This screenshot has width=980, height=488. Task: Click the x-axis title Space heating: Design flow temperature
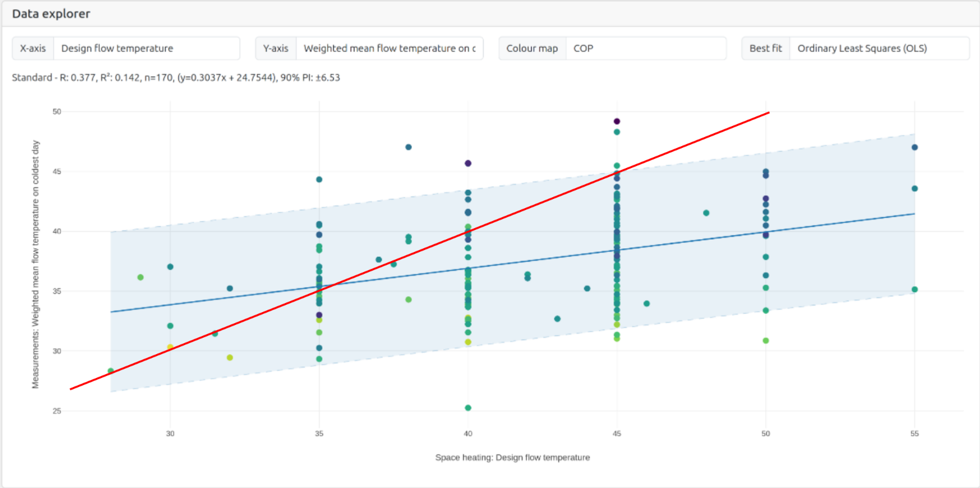pyautogui.click(x=512, y=458)
